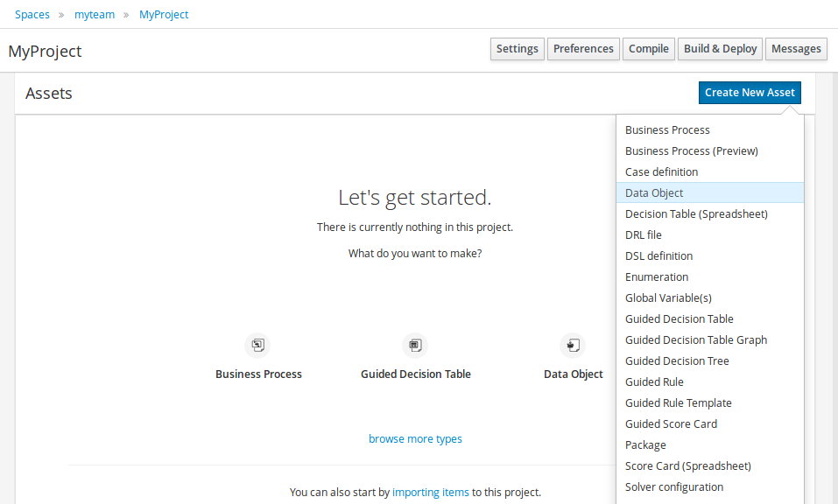Click the Build & Deploy button
838x504 pixels.
pos(720,49)
